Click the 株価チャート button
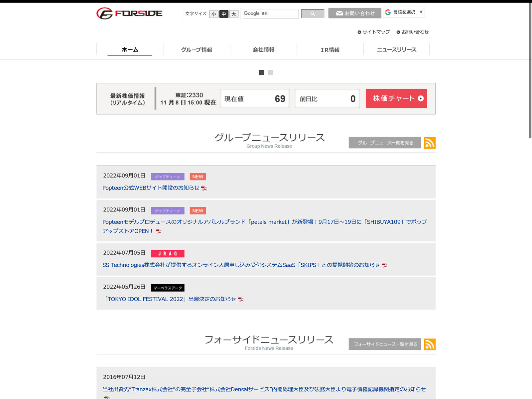Screen dimensions: 532x399 click(x=396, y=98)
